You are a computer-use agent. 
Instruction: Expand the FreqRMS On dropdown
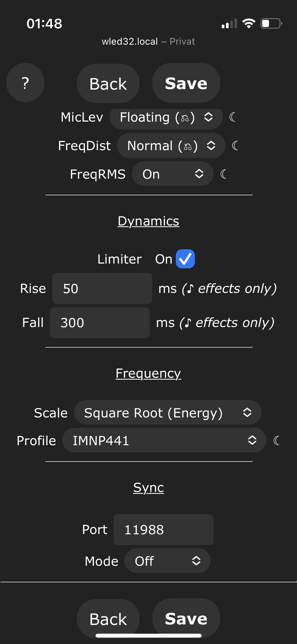[173, 174]
